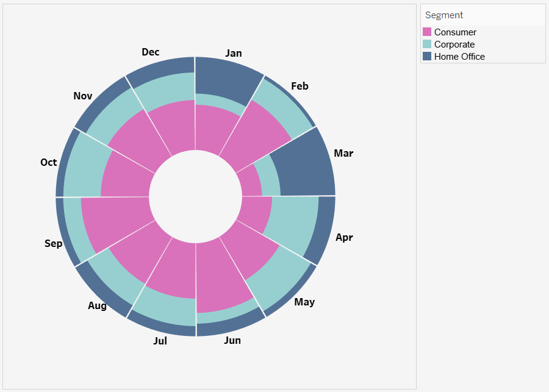This screenshot has height=392, width=549.
Task: Click the Apr month label
Action: (344, 237)
